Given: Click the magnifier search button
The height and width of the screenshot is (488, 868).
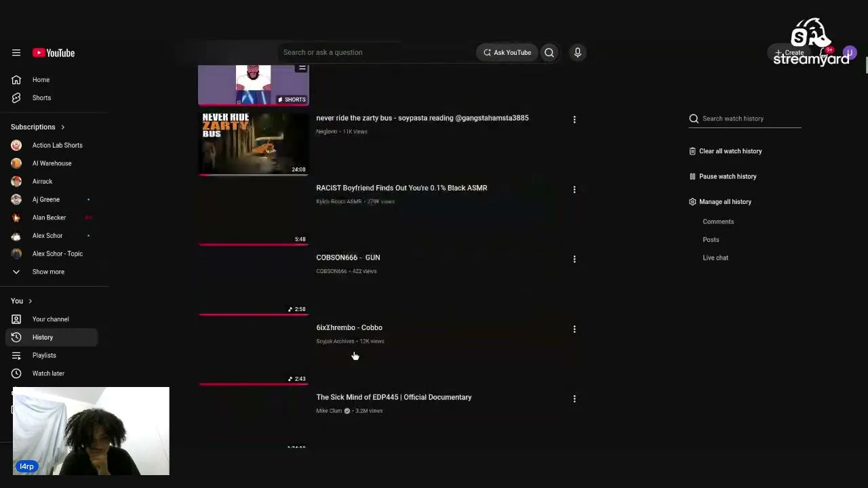Looking at the screenshot, I should click(549, 52).
